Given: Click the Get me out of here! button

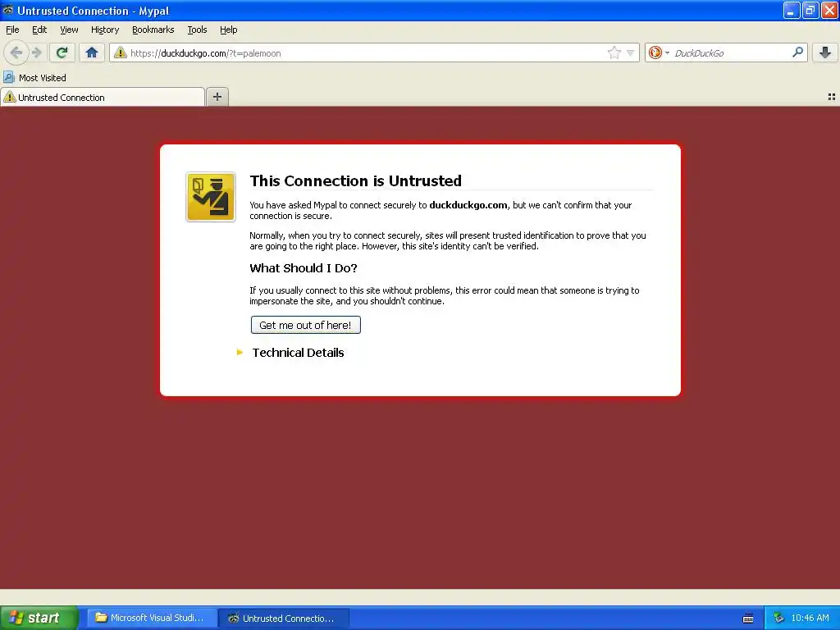Looking at the screenshot, I should pos(305,325).
